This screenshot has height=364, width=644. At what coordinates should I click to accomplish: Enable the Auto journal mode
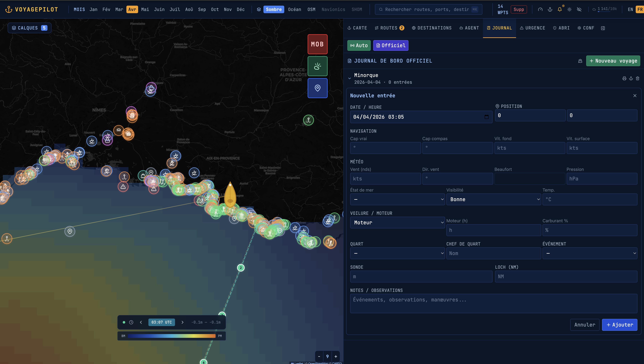(x=359, y=45)
